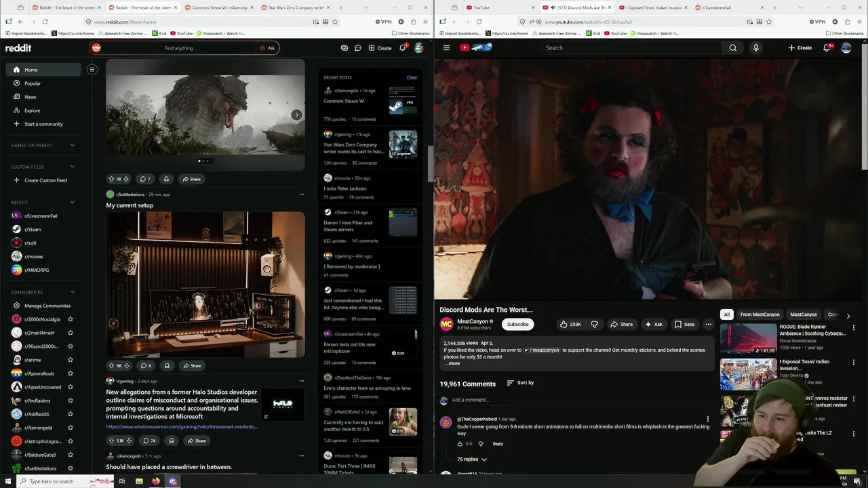Click dinosaur carousel page dots
This screenshot has width=868, height=488.
pos(205,161)
